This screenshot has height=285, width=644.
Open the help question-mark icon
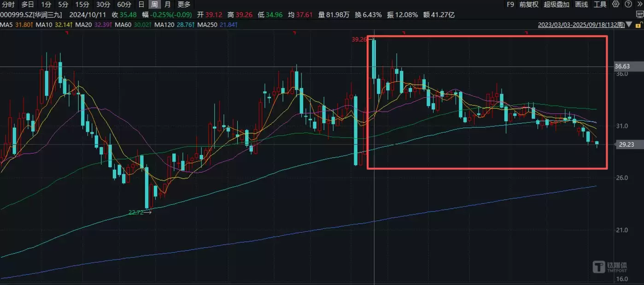pyautogui.click(x=628, y=4)
